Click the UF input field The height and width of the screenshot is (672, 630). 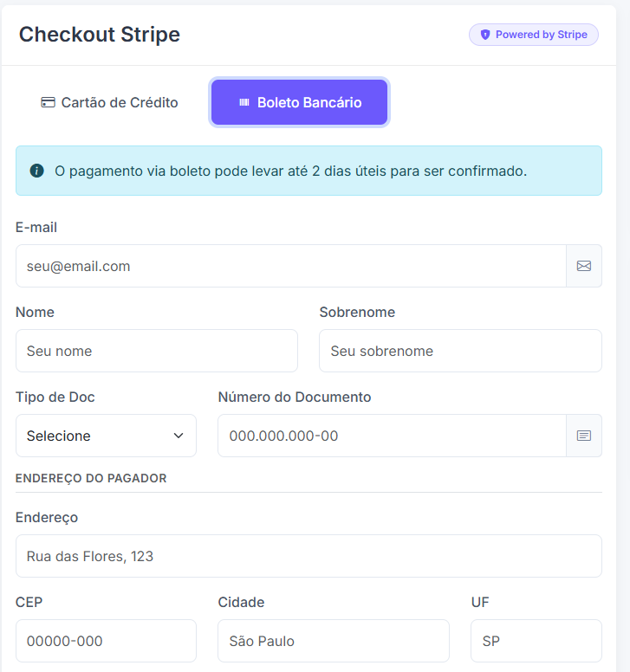coord(536,641)
